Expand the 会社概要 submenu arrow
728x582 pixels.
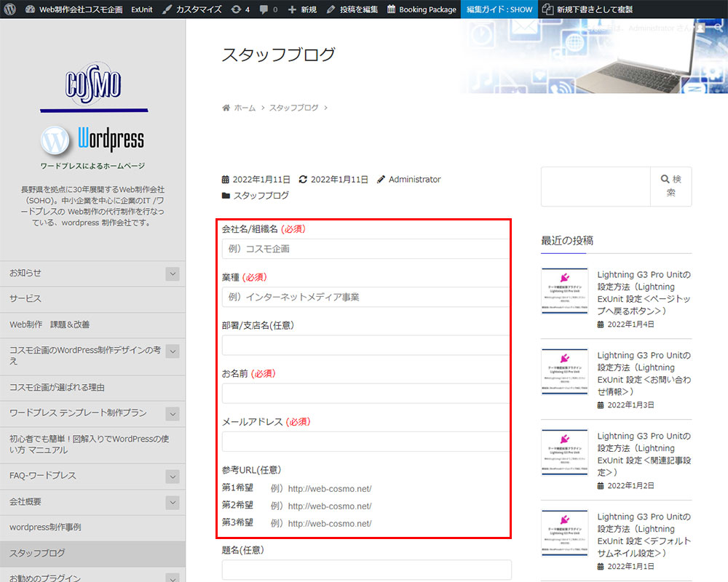[x=173, y=503]
